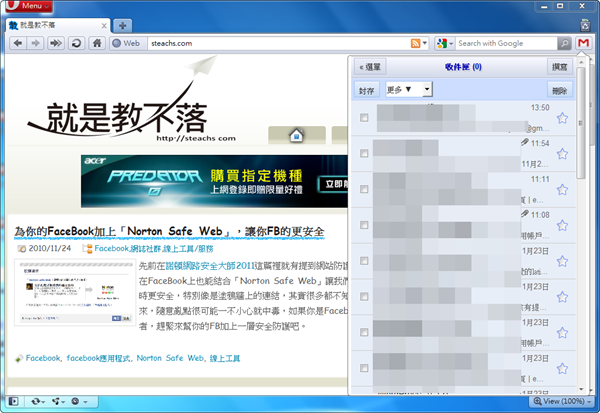Star the email received at 11:08
Viewport: 600px width, 413px height.
pyautogui.click(x=562, y=225)
